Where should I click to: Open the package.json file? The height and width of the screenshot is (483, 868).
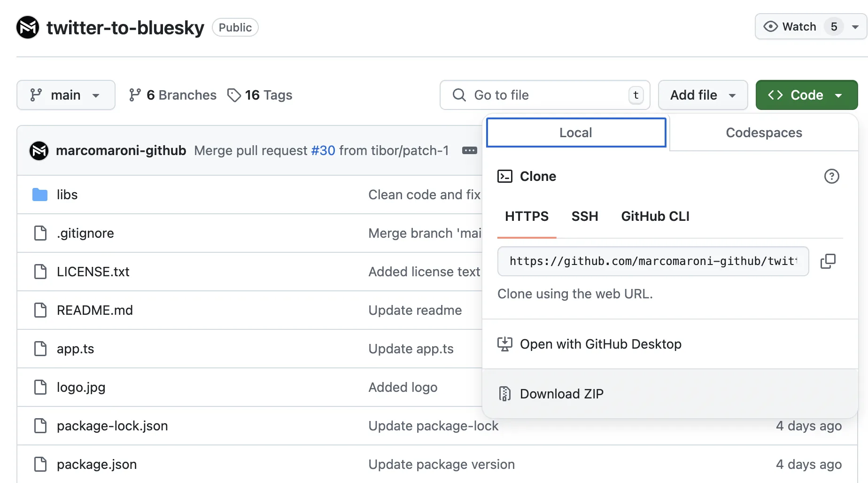pos(97,464)
